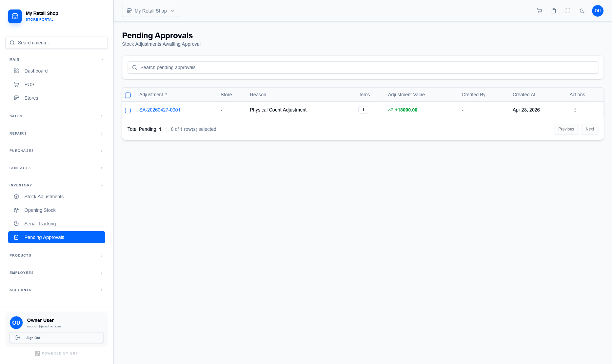Expand the EMPLOYEES section
The image size is (612, 364).
[x=57, y=273]
